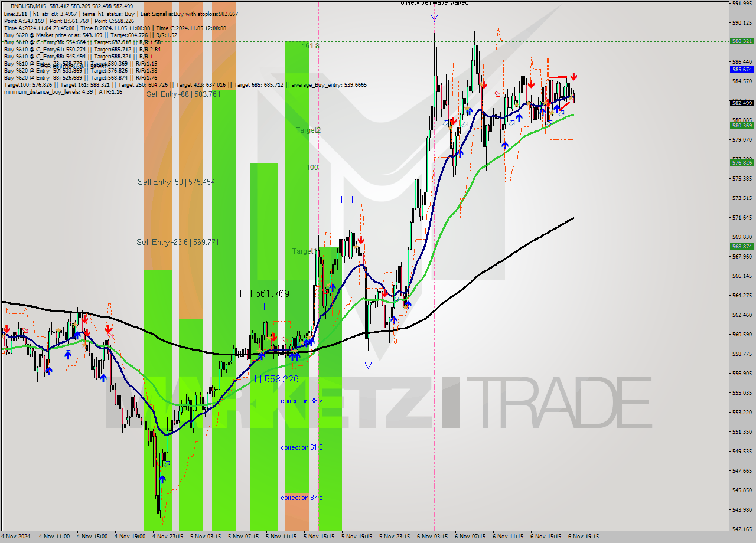Click the '6 Nov 11:15' time label
The width and height of the screenshot is (756, 543).
[508, 537]
